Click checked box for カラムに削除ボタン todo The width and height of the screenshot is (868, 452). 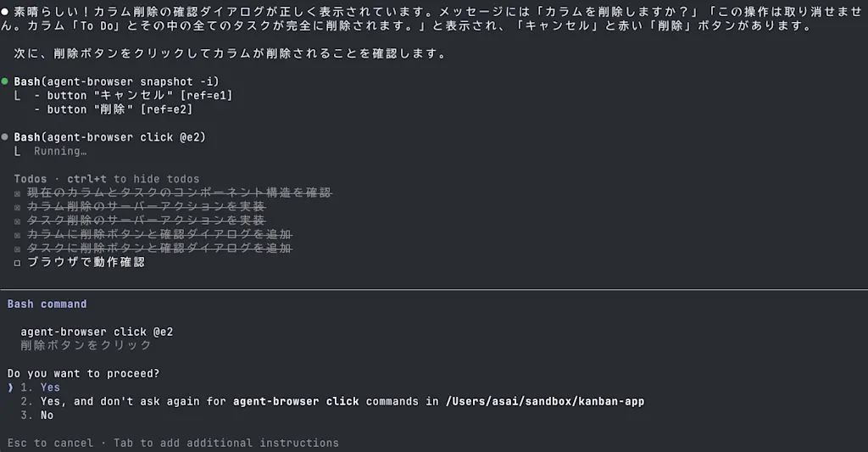click(17, 235)
